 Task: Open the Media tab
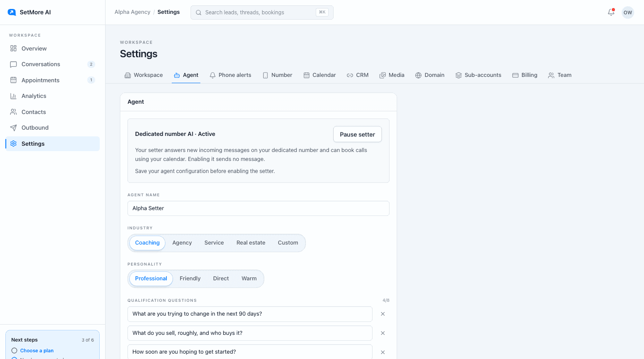click(392, 75)
